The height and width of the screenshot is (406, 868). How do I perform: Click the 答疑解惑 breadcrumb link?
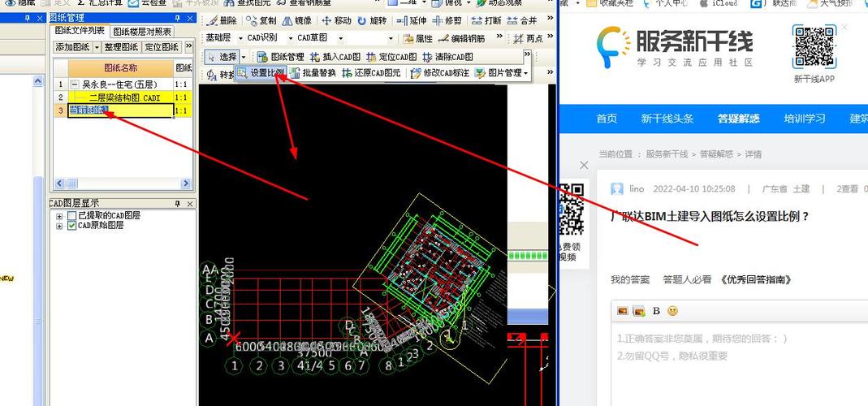tap(716, 154)
